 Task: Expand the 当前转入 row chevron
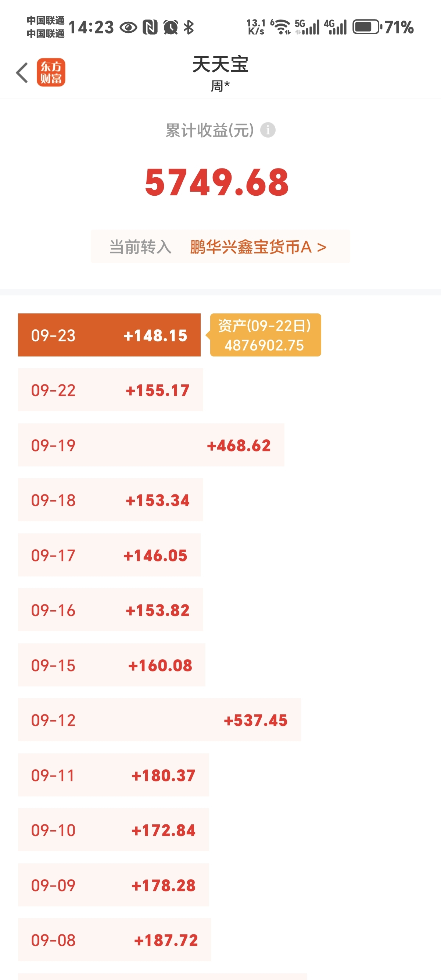(322, 247)
